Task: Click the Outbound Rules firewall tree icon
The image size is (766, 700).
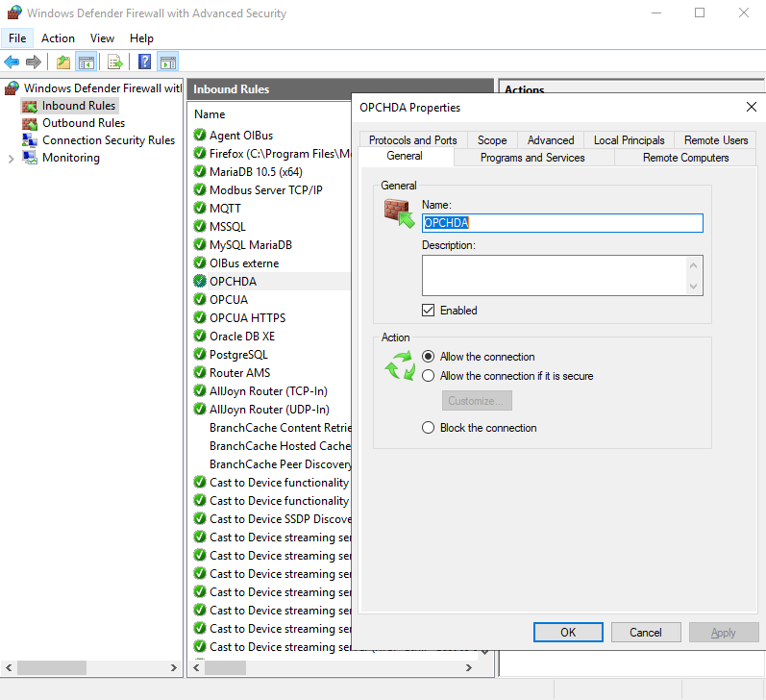Action: (29, 123)
